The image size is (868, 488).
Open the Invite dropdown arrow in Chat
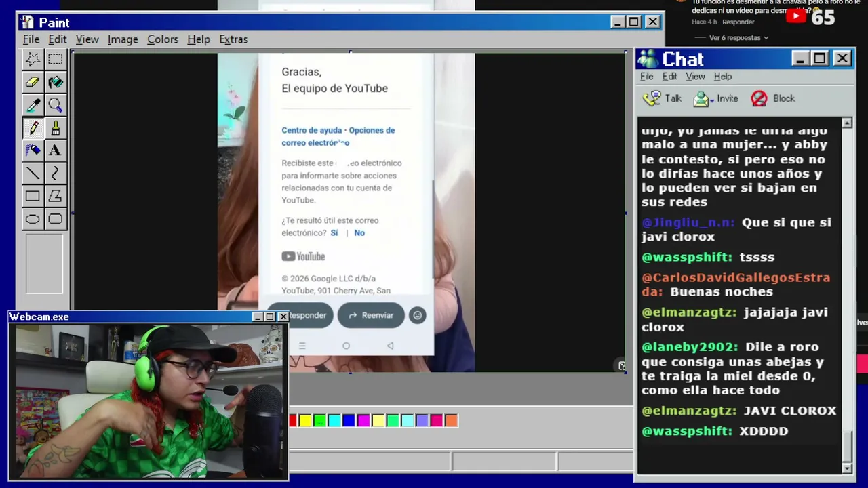(712, 101)
